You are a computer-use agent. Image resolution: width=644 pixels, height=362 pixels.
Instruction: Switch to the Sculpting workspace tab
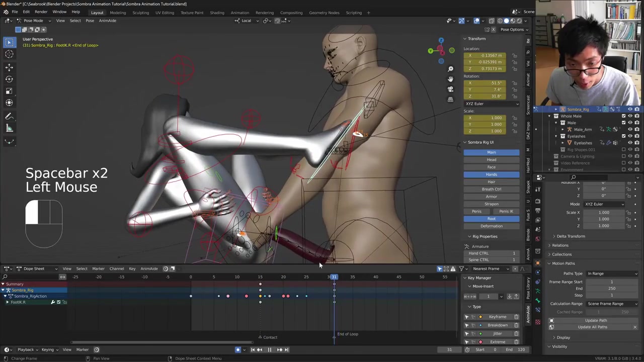[140, 13]
